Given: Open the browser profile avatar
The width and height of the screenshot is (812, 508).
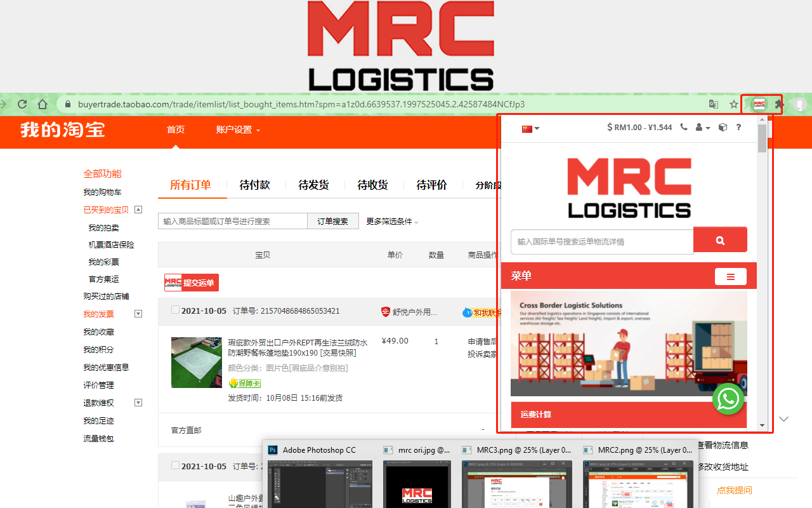Looking at the screenshot, I should [x=801, y=104].
